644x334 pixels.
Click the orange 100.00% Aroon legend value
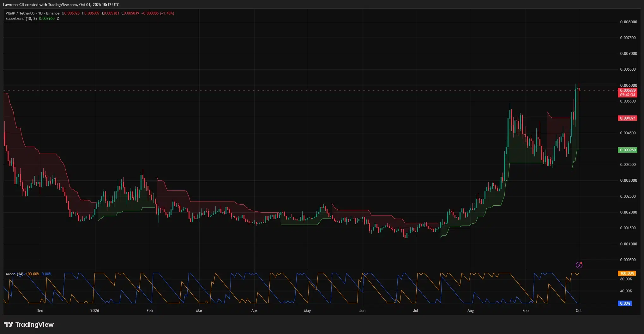(33, 274)
